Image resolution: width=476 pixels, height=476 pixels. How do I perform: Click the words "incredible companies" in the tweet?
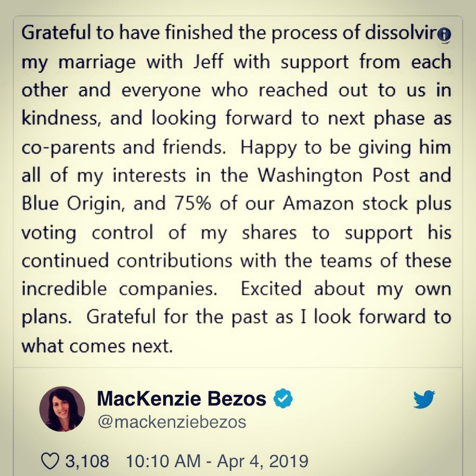click(x=120, y=289)
